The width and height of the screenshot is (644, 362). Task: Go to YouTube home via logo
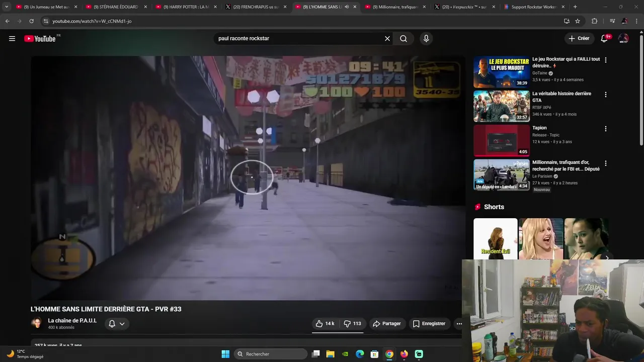click(40, 39)
